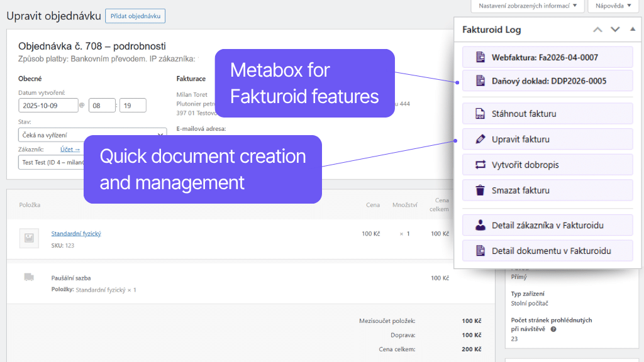
Task: Click the shipping truck icon for Paušální sazba
Action: pos(29,277)
